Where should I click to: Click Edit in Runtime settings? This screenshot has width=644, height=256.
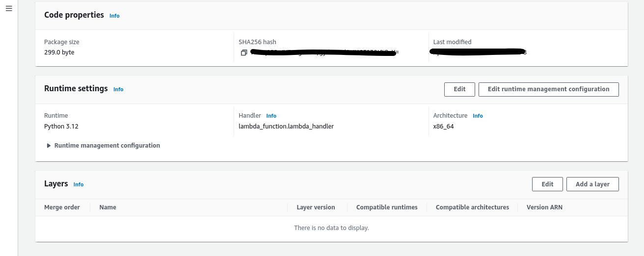pyautogui.click(x=459, y=89)
